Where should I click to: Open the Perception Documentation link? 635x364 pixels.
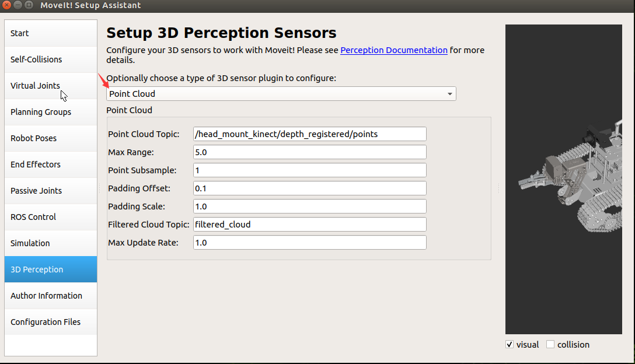[393, 50]
